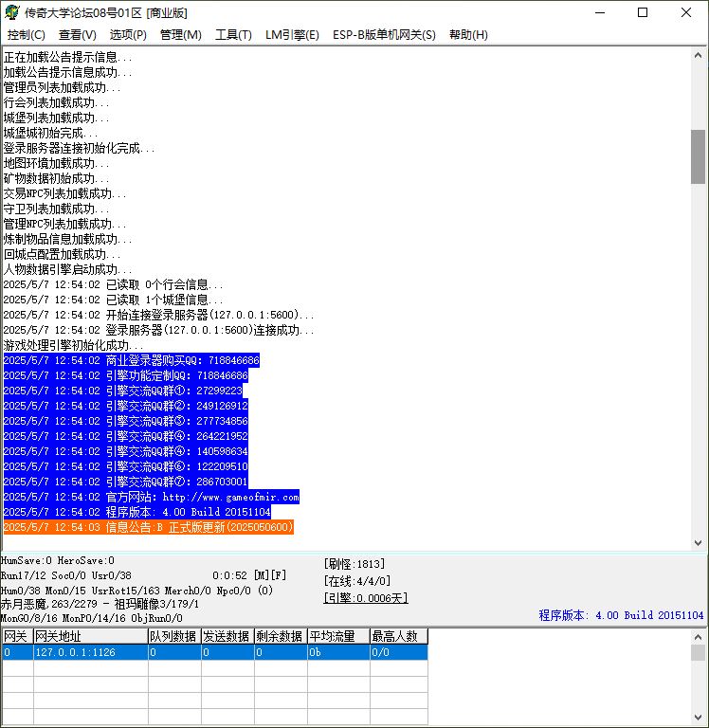Viewport: 709px width, 728px height.
Task: Click the 0/0 max players cell
Action: (399, 652)
